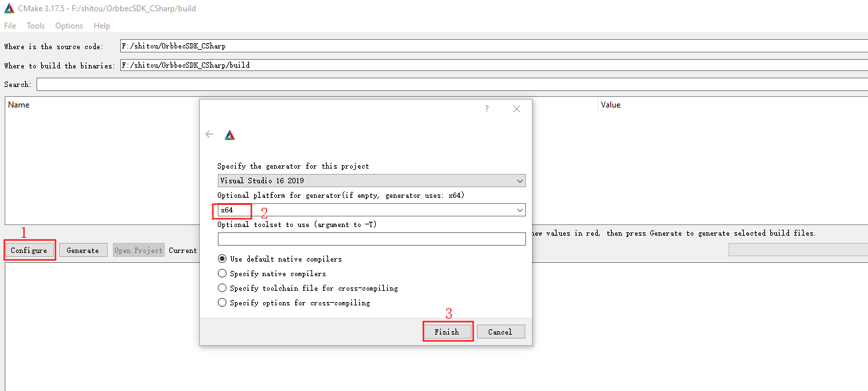The width and height of the screenshot is (868, 391).
Task: Expand the optional platform dropdown arrow
Action: 519,210
